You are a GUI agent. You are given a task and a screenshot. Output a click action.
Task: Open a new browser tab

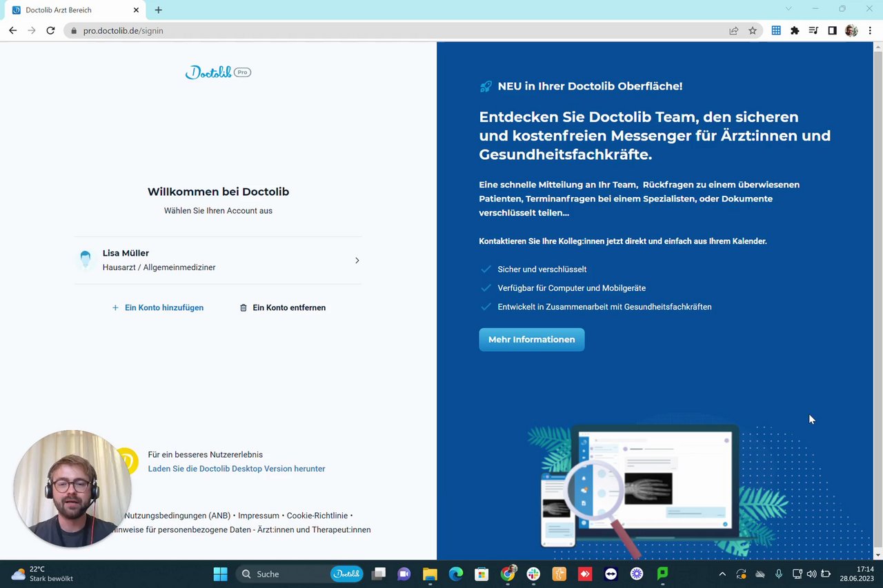coord(158,10)
